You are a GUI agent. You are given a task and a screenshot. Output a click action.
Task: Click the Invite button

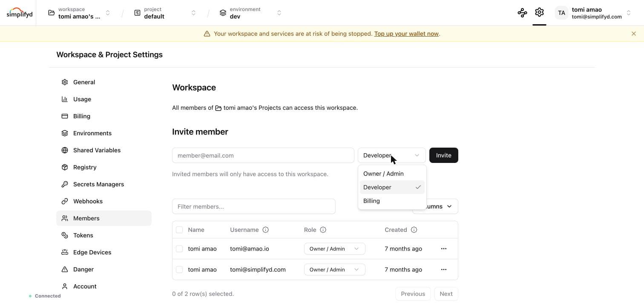(x=444, y=155)
